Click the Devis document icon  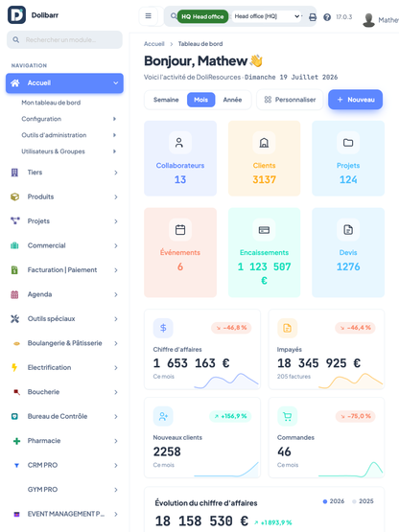pyautogui.click(x=348, y=230)
